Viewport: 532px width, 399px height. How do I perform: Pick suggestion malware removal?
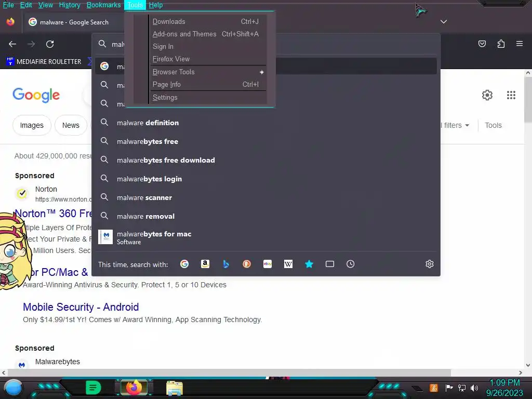[266, 216]
